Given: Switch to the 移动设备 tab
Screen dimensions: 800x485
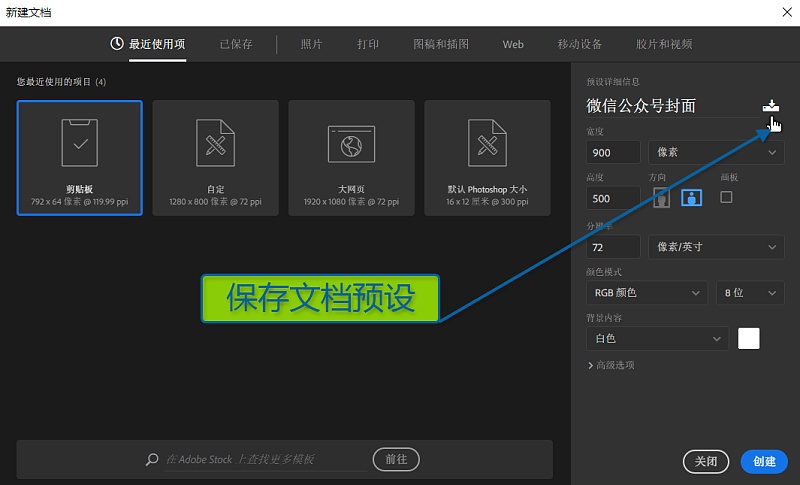Looking at the screenshot, I should coord(580,44).
